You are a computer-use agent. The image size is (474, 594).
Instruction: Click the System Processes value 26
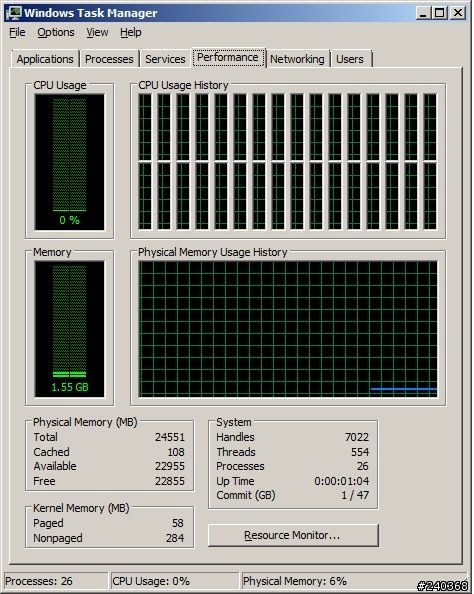(363, 466)
